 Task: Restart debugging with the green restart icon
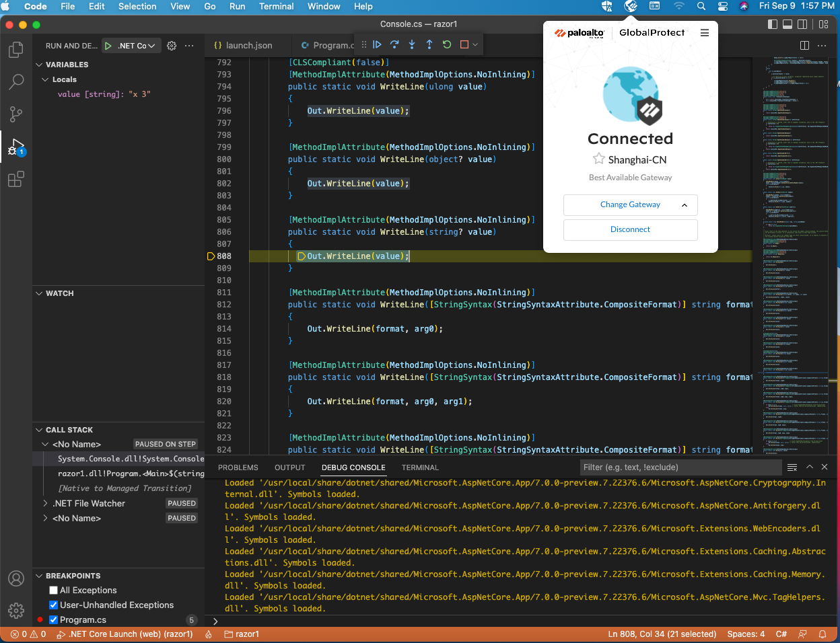(446, 44)
